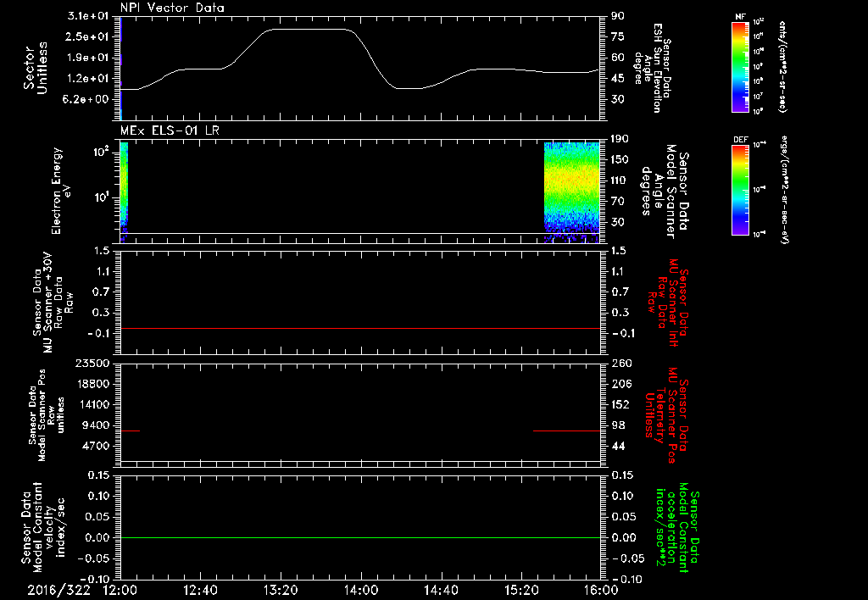The image size is (868, 600).
Task: Select the NF label above the color bar
Action: pyautogui.click(x=740, y=17)
